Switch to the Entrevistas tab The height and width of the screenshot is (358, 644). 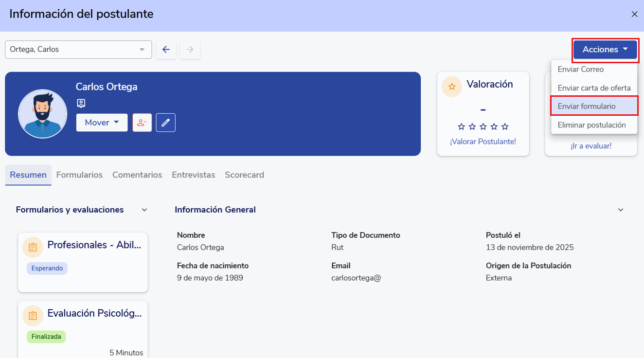coord(193,175)
